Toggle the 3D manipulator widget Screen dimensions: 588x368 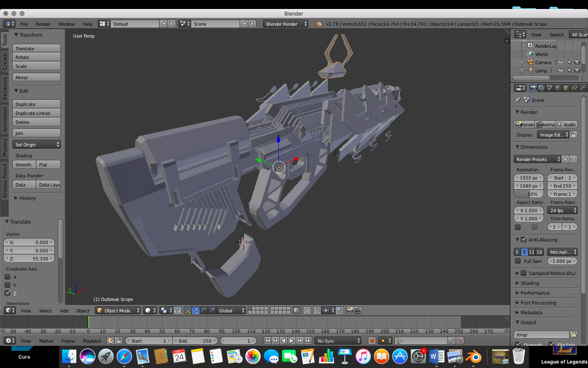click(x=187, y=310)
